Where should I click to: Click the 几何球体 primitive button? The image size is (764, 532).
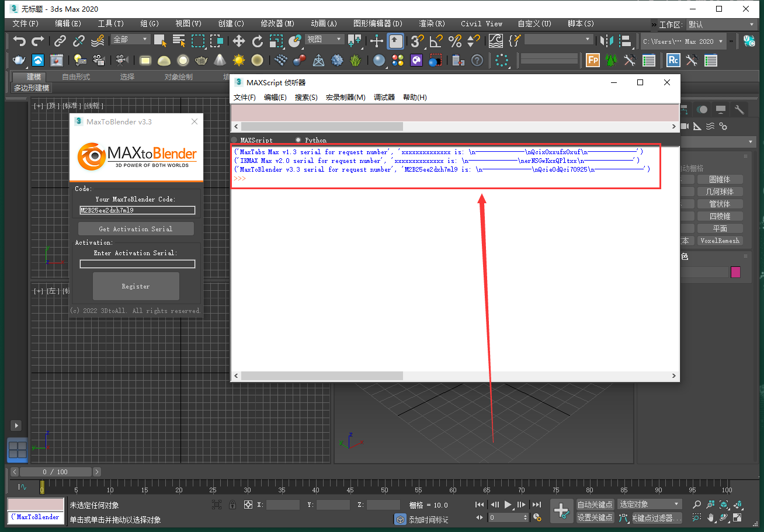click(x=720, y=192)
